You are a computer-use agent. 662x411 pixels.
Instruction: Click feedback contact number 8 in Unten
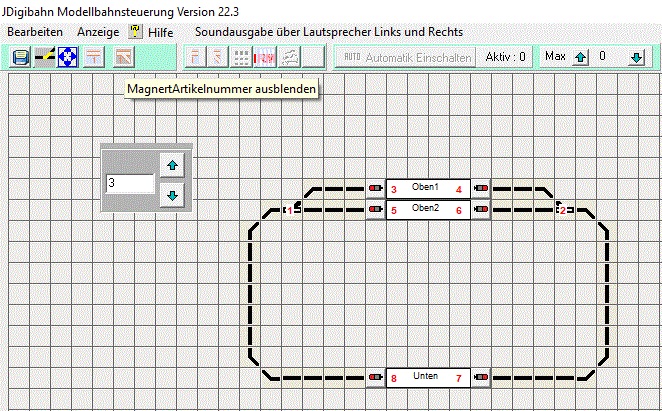[394, 378]
